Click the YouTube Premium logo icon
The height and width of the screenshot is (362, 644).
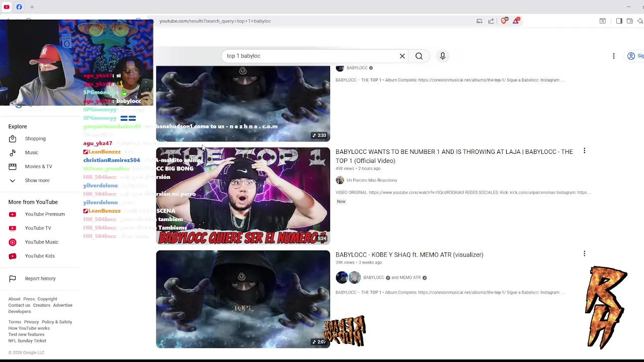tap(13, 214)
